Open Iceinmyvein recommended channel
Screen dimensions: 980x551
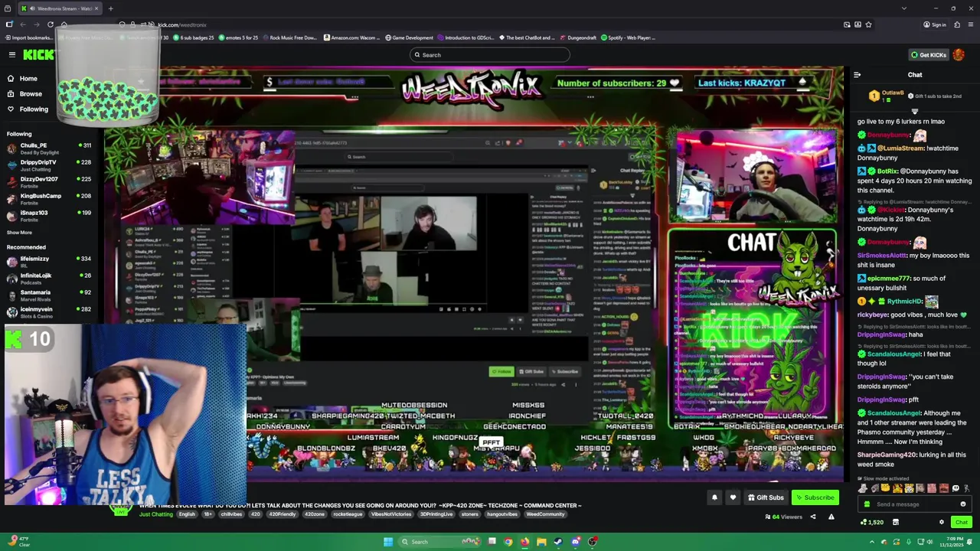(x=49, y=311)
